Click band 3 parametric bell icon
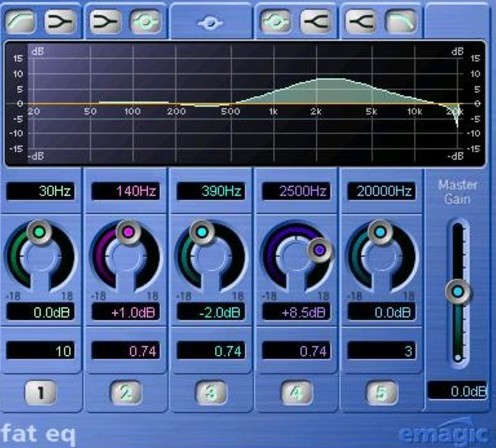 tap(210, 23)
